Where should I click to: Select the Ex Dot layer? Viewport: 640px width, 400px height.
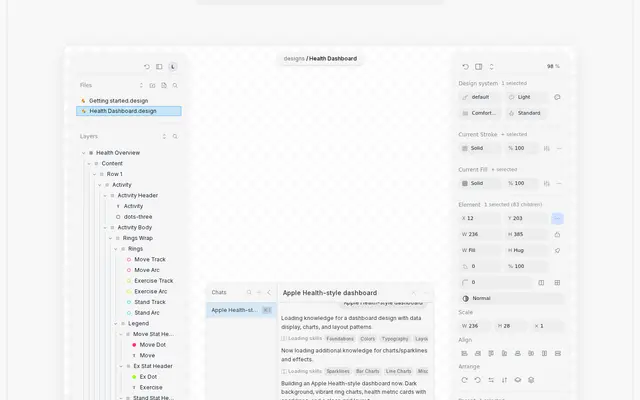[x=148, y=376]
